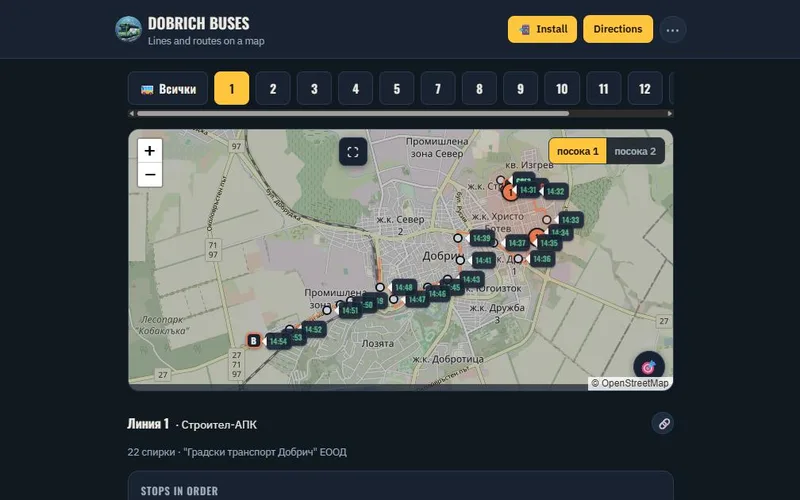Select bus line 1 tab
Image resolution: width=800 pixels, height=500 pixels.
[x=232, y=89]
